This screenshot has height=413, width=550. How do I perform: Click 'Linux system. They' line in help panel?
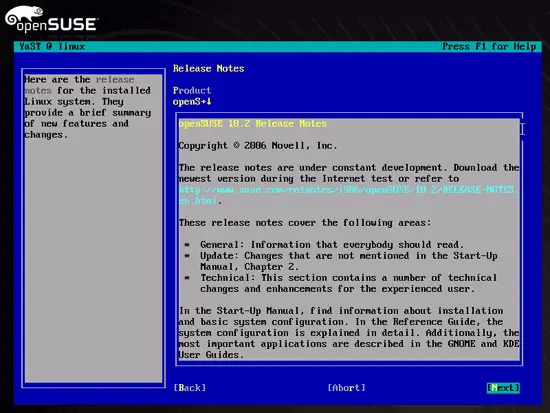(74, 102)
